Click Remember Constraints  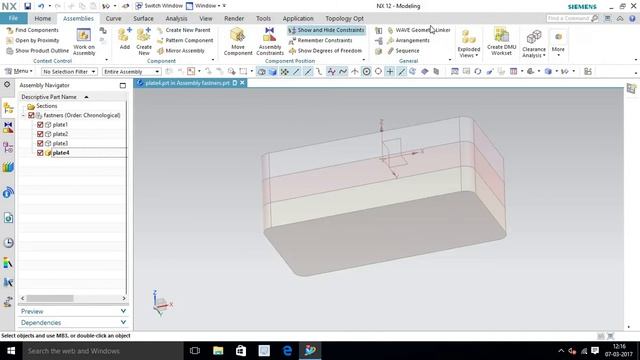coord(320,40)
